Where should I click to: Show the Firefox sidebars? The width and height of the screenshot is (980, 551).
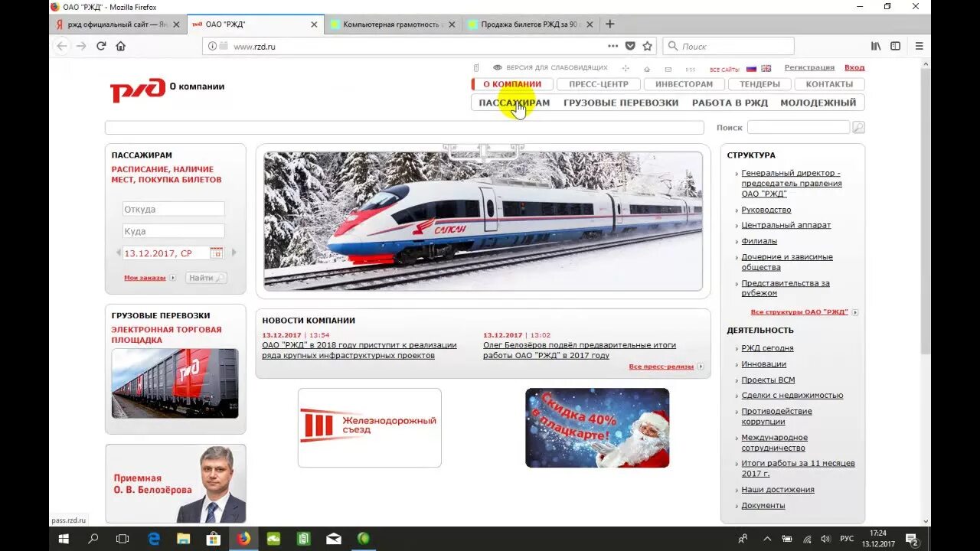(895, 46)
